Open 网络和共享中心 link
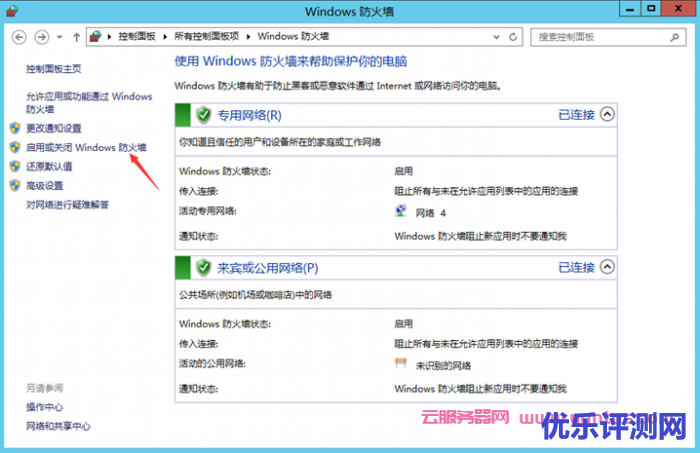700x453 pixels. click(58, 426)
